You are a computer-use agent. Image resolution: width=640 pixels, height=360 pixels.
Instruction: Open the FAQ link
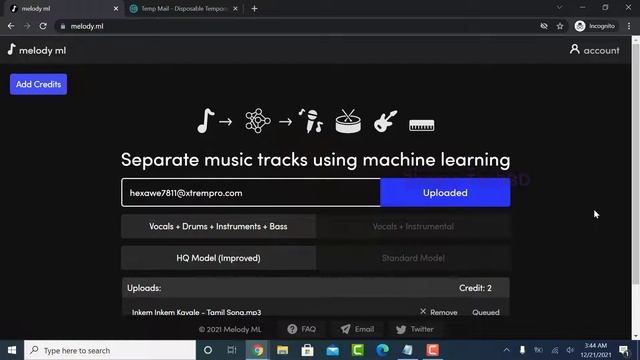point(302,329)
